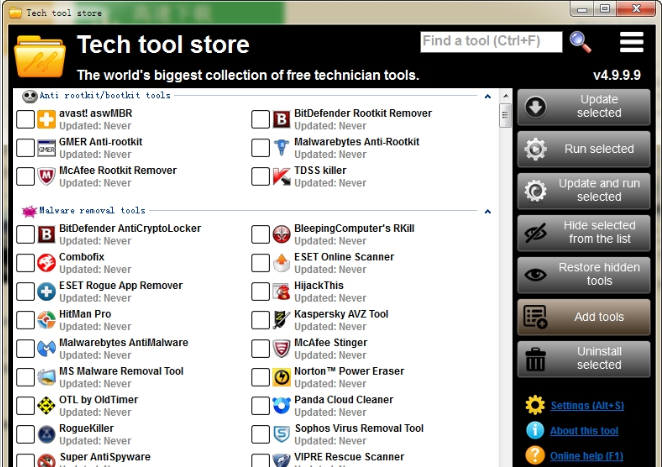Click the Malwarebytes Anti-Rootkit icon
Screen dimensions: 662x467
[283, 149]
